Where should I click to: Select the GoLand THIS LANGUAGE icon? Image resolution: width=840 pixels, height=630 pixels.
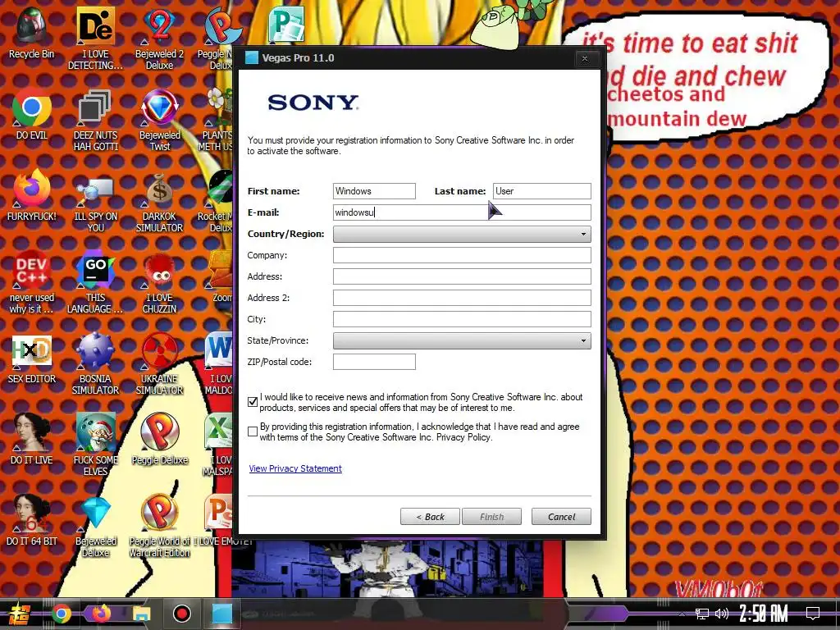(95, 283)
